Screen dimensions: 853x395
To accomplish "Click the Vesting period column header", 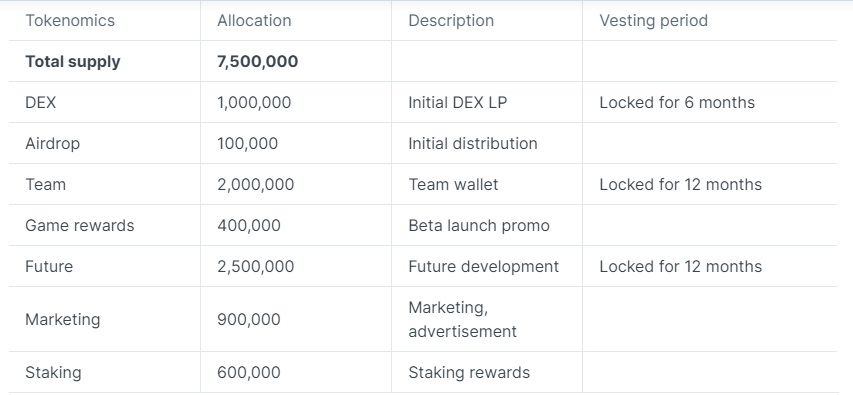I will (x=653, y=21).
